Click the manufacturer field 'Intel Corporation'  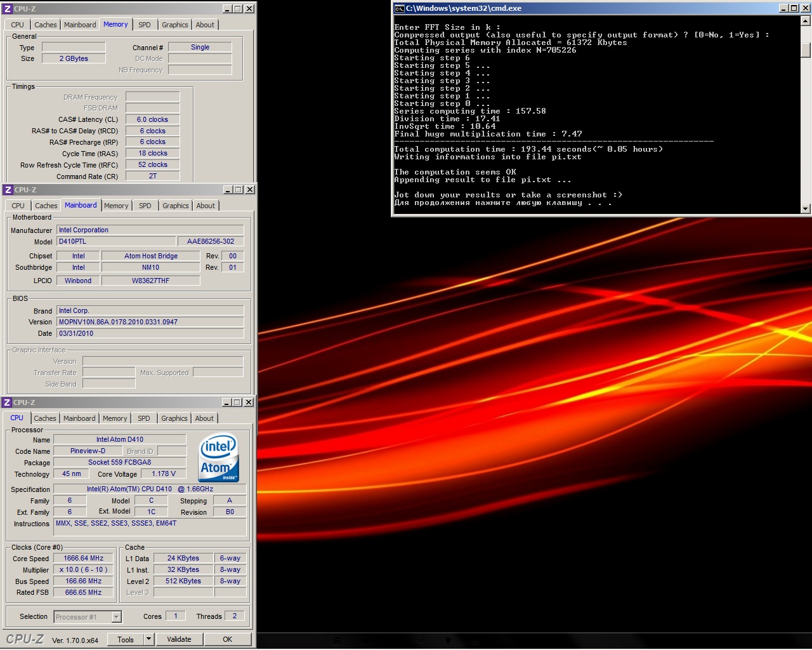point(150,230)
